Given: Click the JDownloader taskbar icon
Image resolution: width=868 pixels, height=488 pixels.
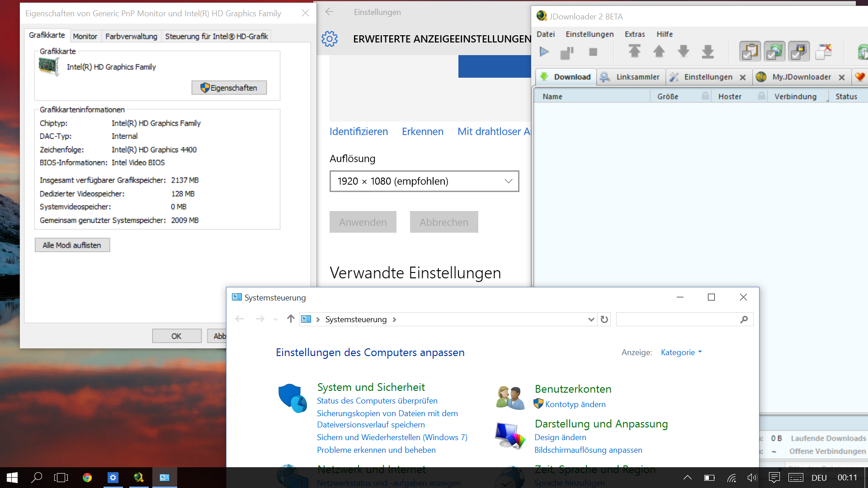Looking at the screenshot, I should point(139,478).
